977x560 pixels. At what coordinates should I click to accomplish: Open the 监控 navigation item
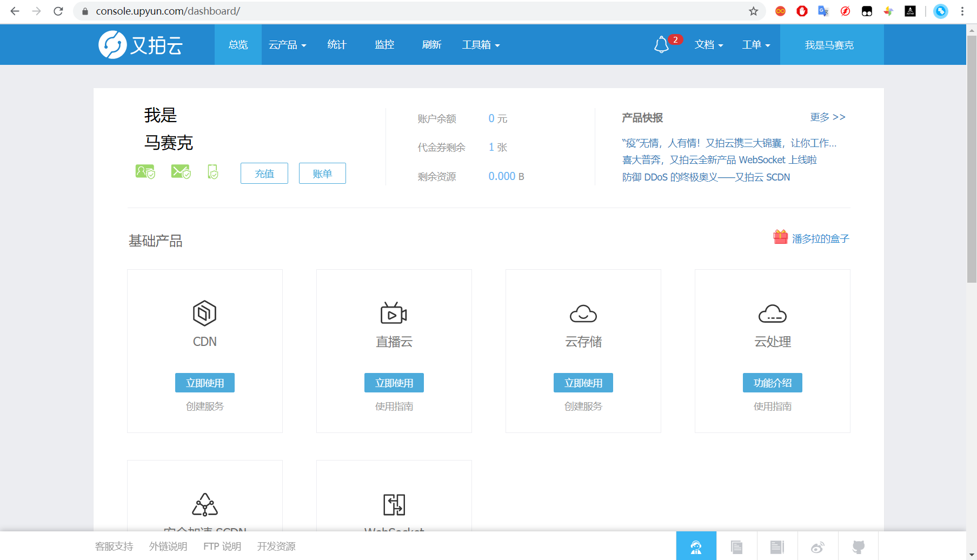384,45
